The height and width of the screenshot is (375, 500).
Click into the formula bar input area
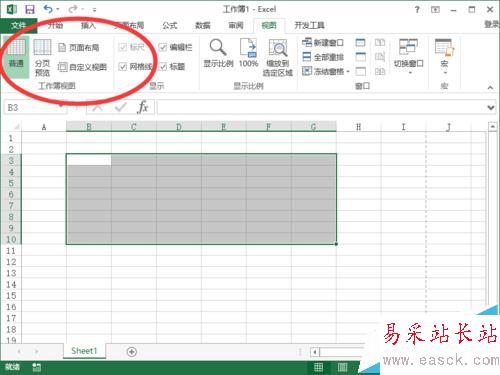point(321,107)
